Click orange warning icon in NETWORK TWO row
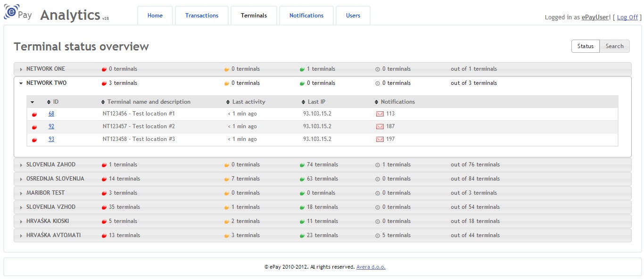Viewport: 644px width, 280px height. [x=227, y=83]
